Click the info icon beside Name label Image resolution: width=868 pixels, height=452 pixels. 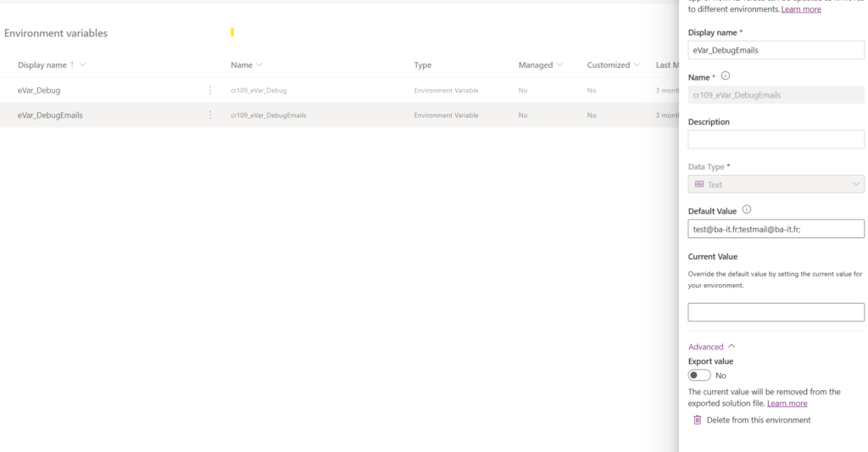tap(726, 76)
